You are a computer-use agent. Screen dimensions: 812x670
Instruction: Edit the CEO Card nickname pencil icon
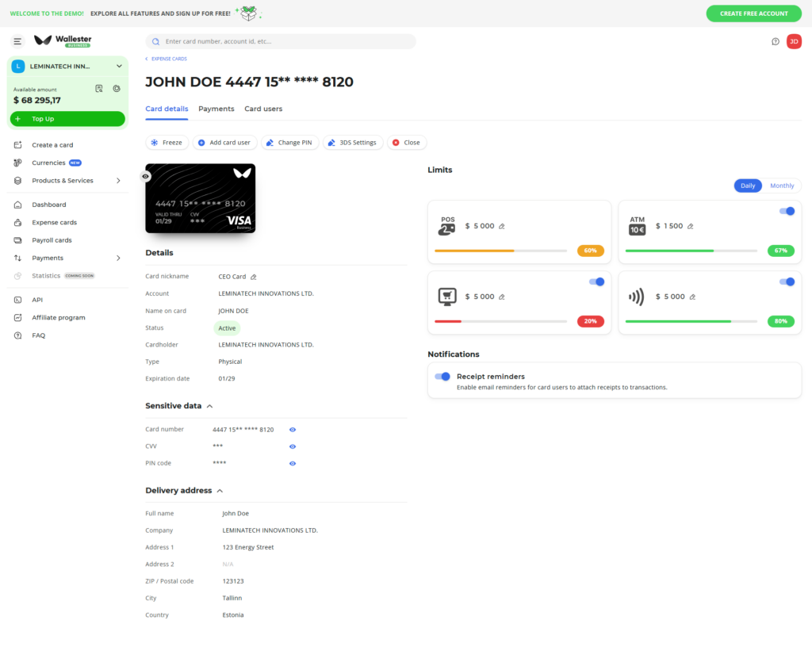click(254, 277)
